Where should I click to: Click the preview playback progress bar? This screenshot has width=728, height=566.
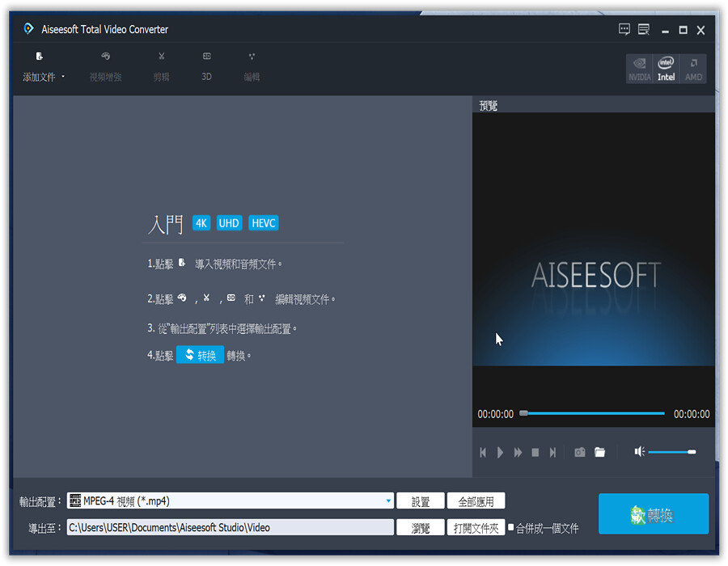(592, 413)
